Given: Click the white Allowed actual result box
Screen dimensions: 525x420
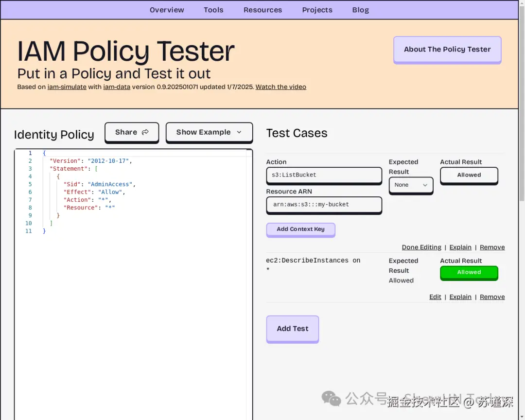Looking at the screenshot, I should (469, 175).
